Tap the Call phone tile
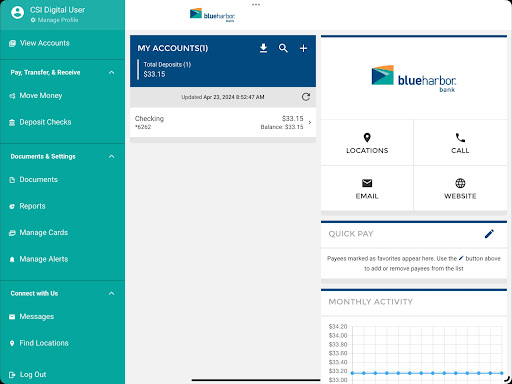 [x=460, y=143]
